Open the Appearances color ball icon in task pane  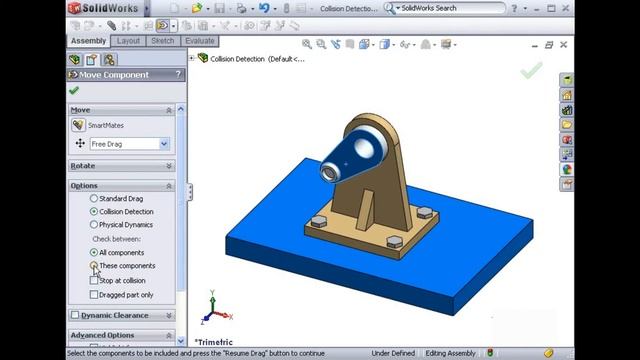click(x=567, y=169)
